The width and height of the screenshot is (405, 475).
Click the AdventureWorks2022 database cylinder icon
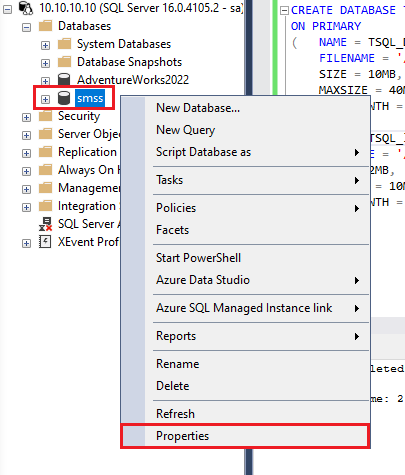click(x=64, y=79)
